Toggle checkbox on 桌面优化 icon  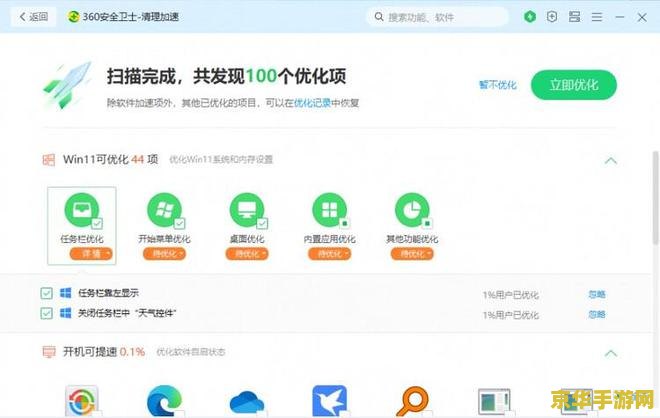[x=262, y=224]
